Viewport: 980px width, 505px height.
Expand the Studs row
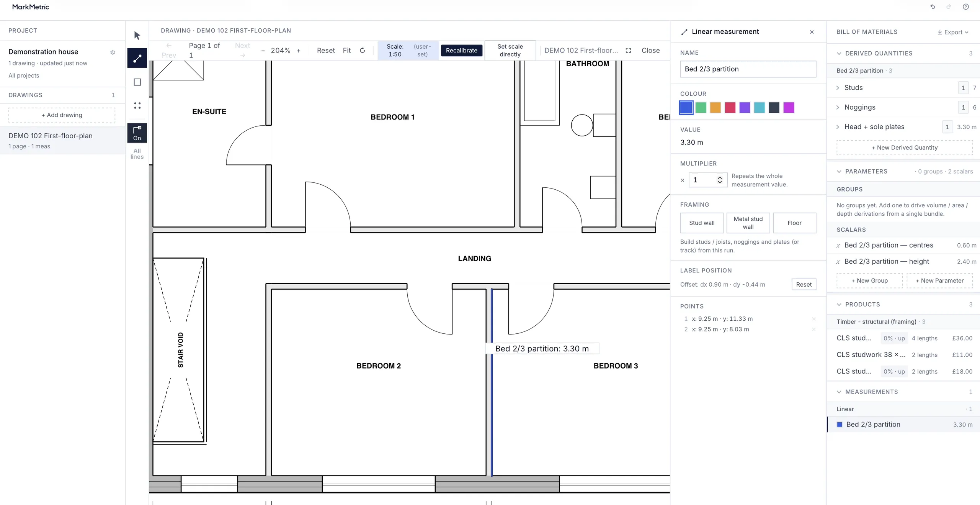(x=838, y=88)
